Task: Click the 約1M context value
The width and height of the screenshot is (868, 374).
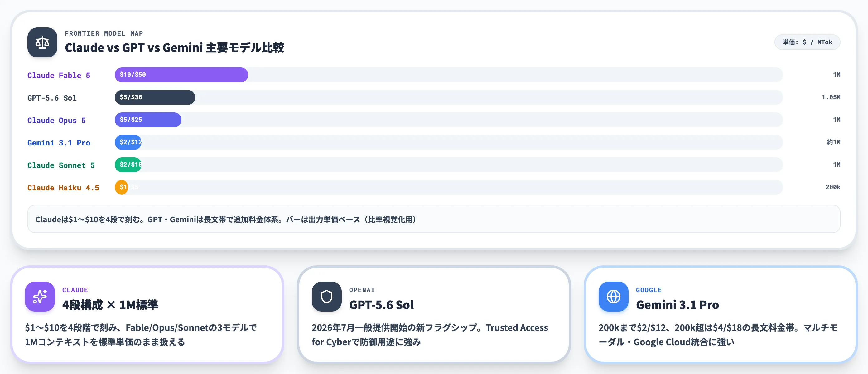Action: tap(833, 142)
